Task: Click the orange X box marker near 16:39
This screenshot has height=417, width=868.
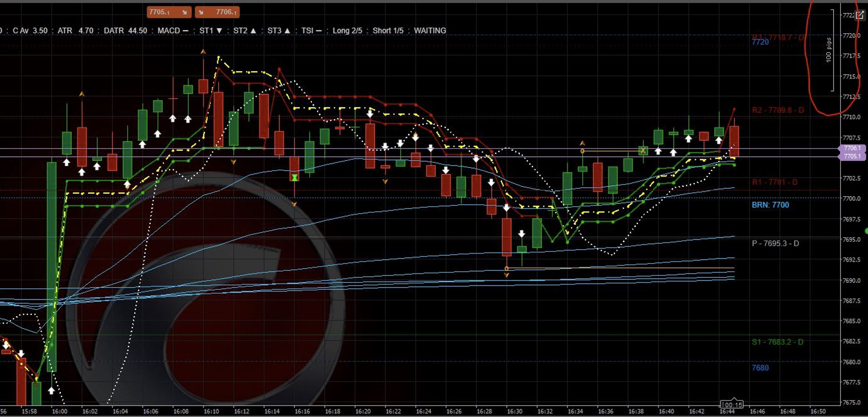Action: click(x=643, y=151)
